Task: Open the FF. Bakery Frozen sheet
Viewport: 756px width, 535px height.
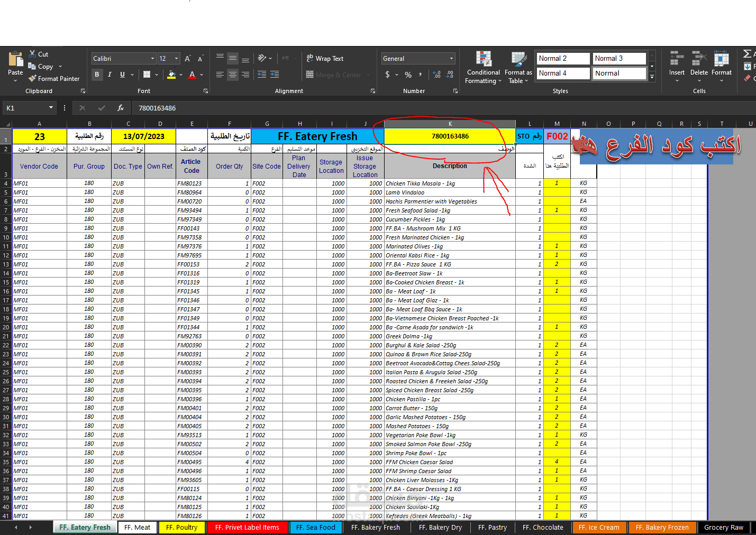Action: click(x=662, y=528)
